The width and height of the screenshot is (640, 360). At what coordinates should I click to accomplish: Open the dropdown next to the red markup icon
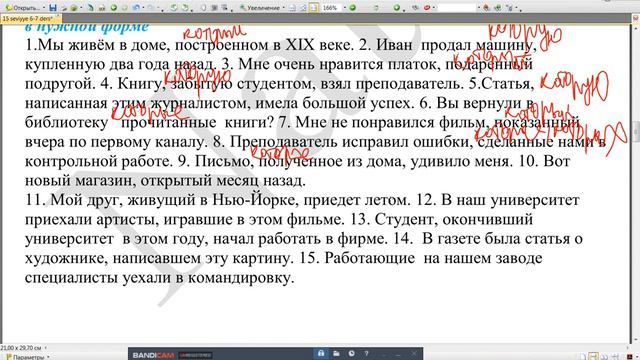pos(433,8)
